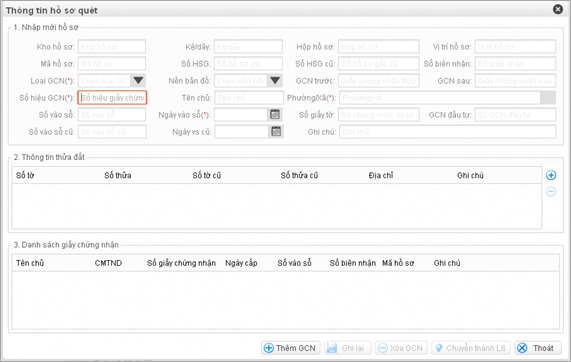Focus the Số HSG field
Viewport: 571px width, 362px height.
click(248, 64)
